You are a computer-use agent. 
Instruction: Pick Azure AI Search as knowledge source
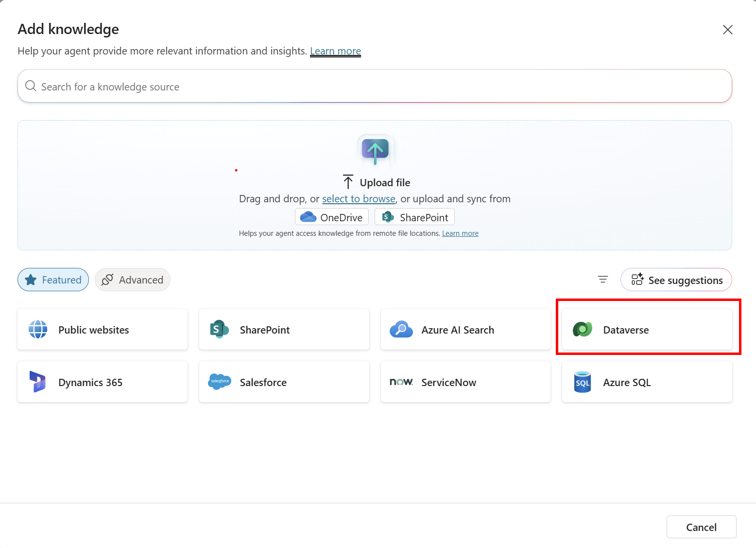click(458, 330)
